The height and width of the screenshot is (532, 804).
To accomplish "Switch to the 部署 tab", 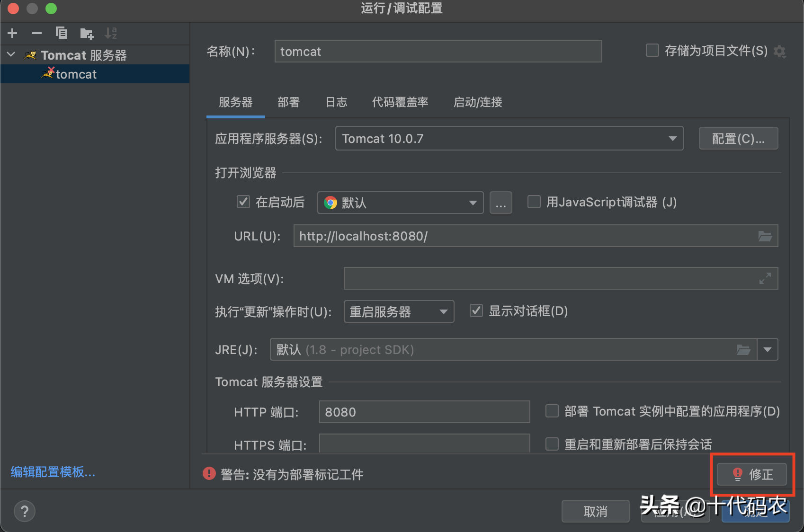I will pyautogui.click(x=289, y=102).
